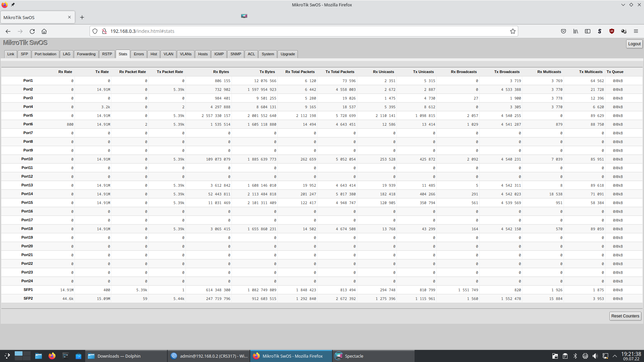Open the Library bookmarks toolbar icon
The image size is (644, 362).
coord(576,31)
